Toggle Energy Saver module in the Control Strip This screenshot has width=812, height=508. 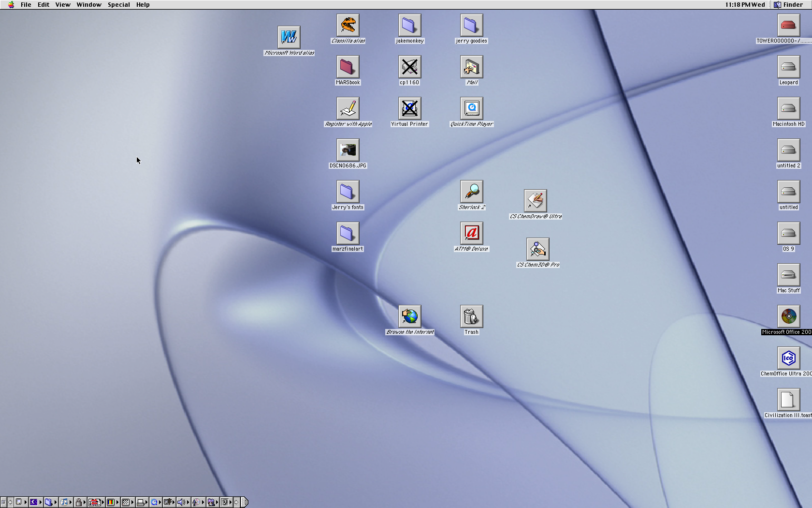(34, 502)
